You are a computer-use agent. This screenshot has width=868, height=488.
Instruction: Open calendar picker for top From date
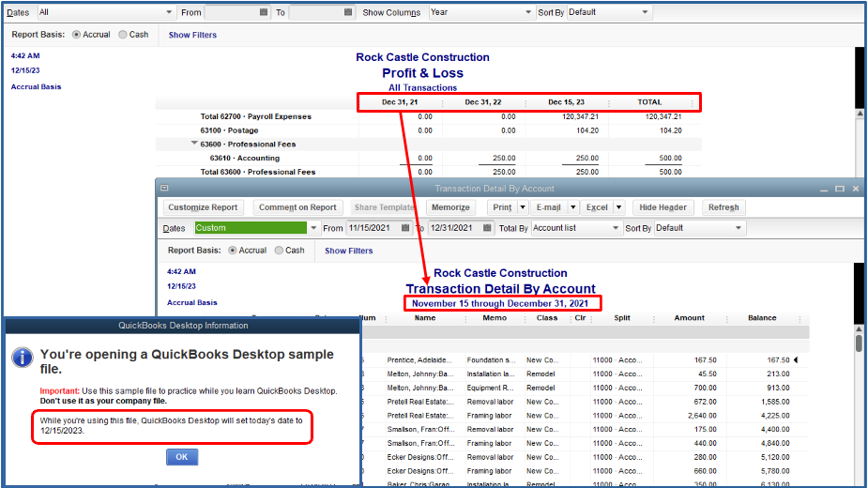264,12
